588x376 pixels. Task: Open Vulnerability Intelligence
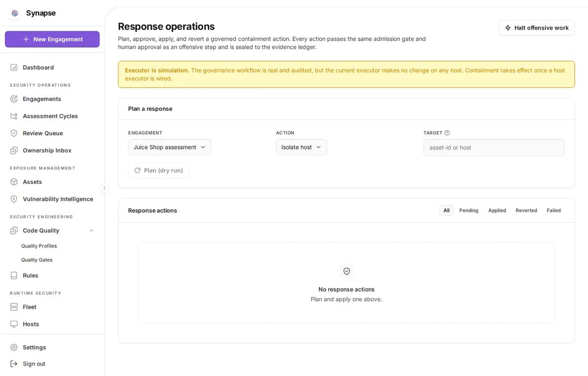[x=52, y=199]
